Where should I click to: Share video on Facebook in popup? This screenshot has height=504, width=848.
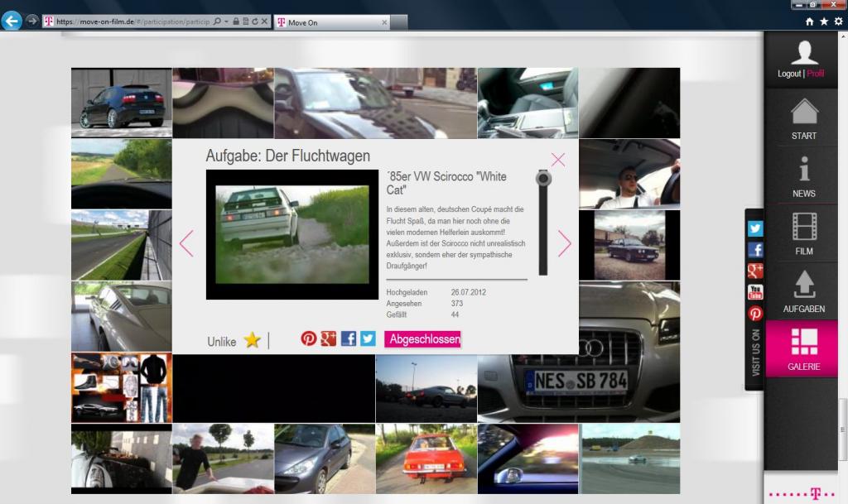349,338
